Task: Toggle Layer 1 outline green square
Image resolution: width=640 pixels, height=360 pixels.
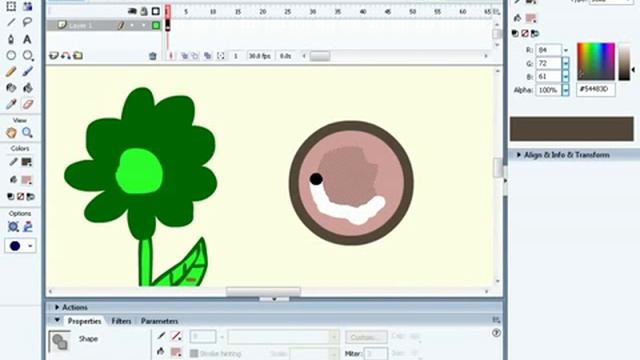Action: tap(156, 25)
